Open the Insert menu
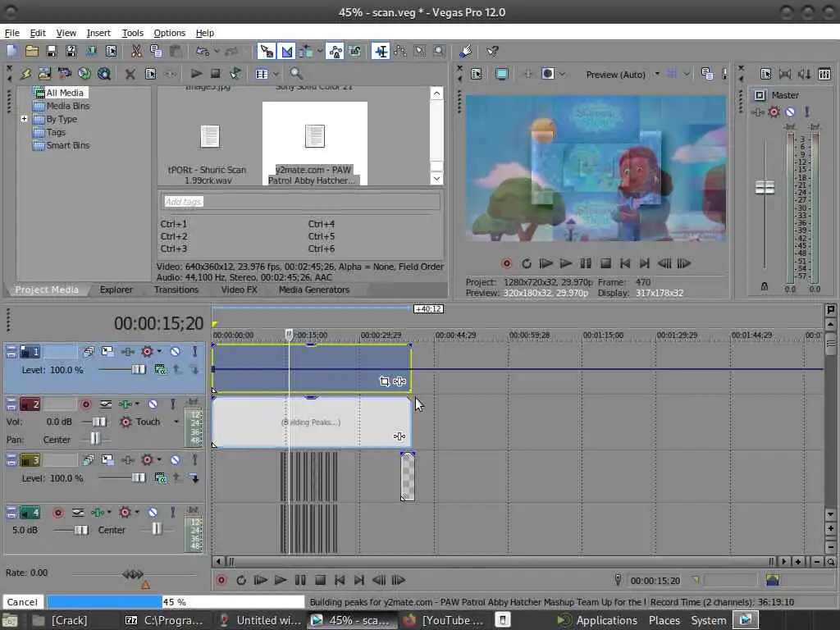 pos(98,33)
